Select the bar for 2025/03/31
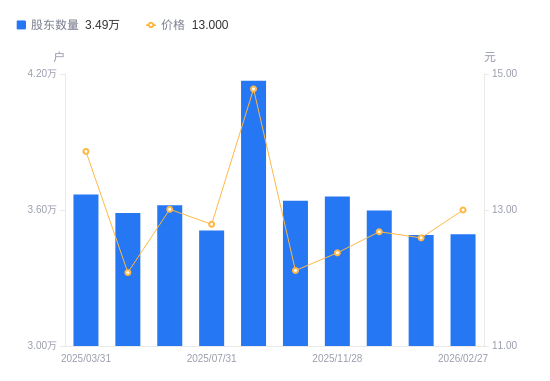Screen dimensions: 550x381 86,270
